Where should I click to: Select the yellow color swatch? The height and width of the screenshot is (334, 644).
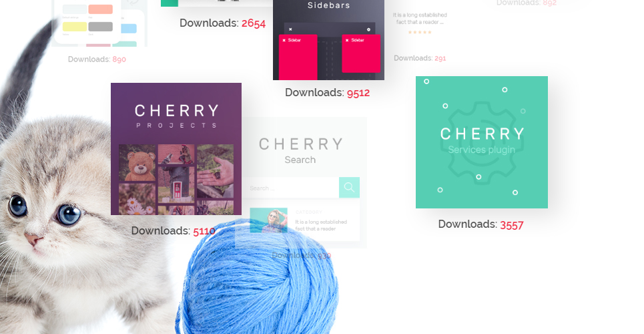75,27
